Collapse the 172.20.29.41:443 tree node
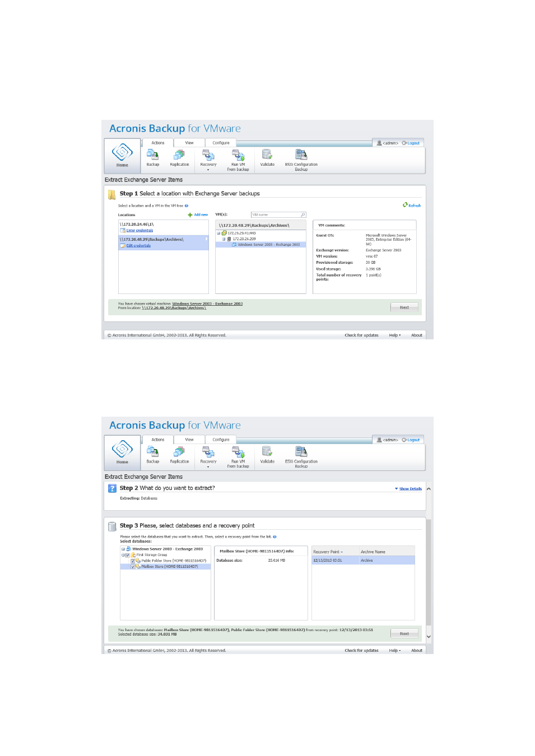The image size is (535, 756). tap(218, 234)
